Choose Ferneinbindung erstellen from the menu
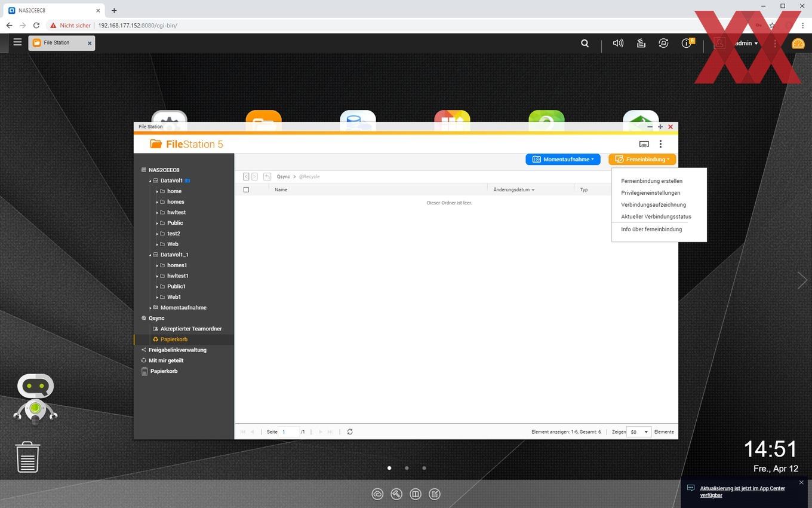This screenshot has height=508, width=812. 651,181
